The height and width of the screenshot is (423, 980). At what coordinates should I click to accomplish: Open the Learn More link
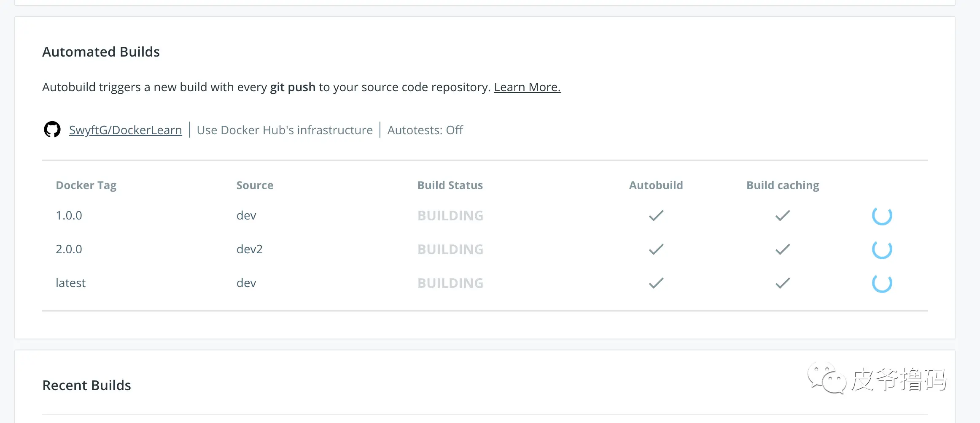(527, 87)
